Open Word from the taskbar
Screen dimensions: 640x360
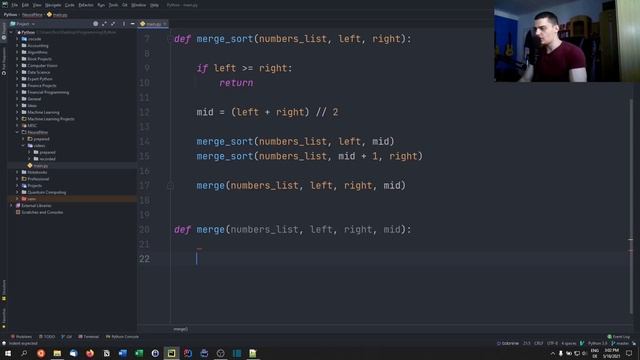pyautogui.click(x=122, y=353)
